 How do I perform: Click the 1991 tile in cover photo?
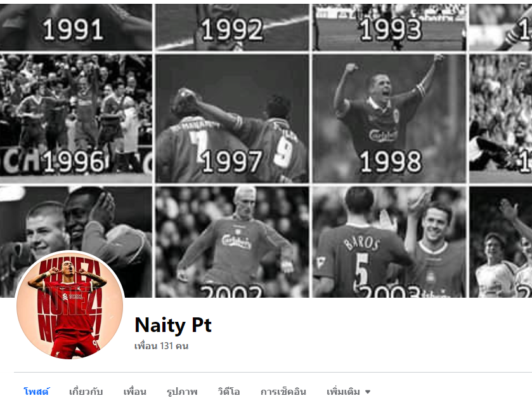75,27
